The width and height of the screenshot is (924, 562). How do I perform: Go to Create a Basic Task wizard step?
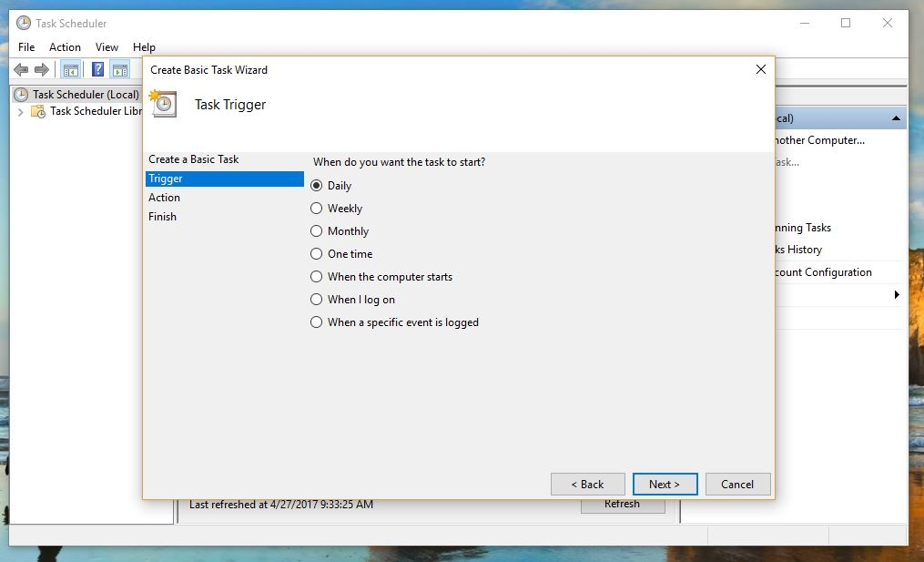point(193,159)
